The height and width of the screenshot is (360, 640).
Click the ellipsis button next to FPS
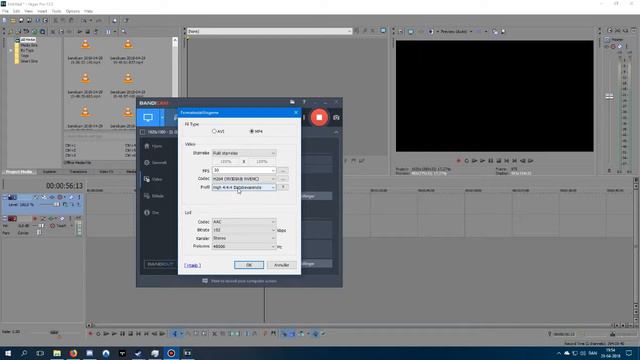coord(283,170)
